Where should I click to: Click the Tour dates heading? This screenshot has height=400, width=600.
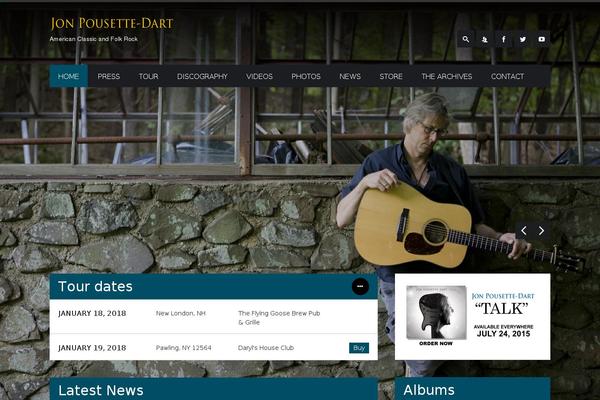tap(95, 286)
